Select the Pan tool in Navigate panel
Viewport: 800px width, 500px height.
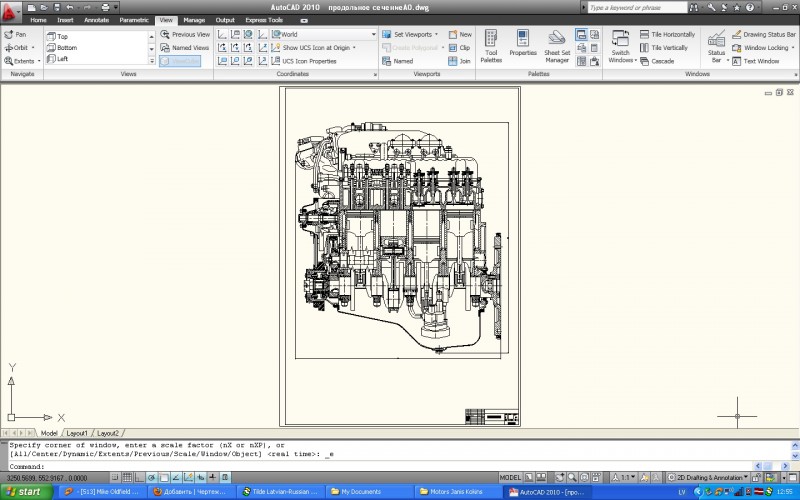(15, 34)
